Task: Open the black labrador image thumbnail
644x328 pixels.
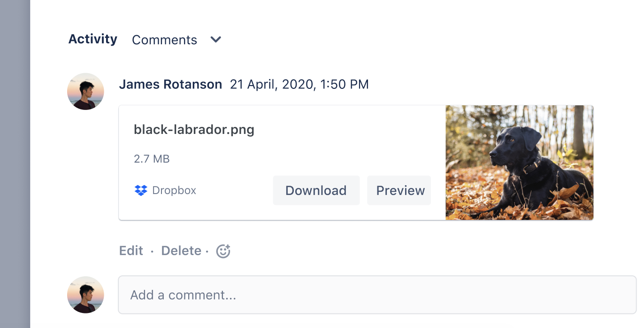Action: pos(519,163)
